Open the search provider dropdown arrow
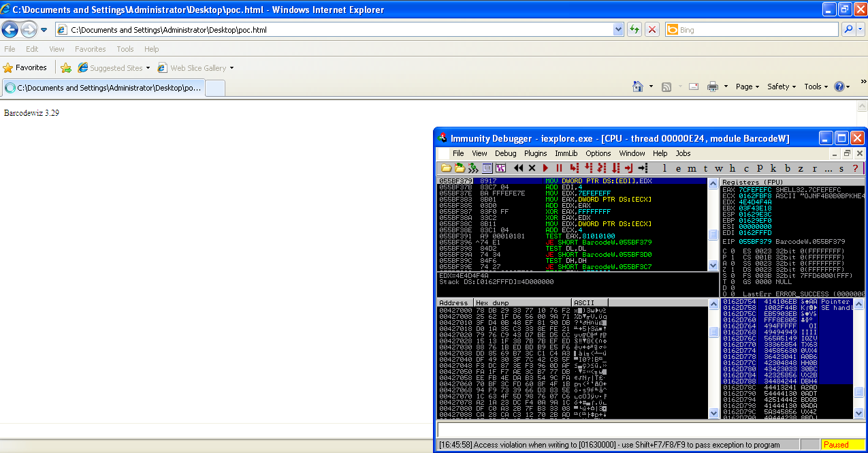Image resolution: width=868 pixels, height=453 pixels. pos(861,30)
